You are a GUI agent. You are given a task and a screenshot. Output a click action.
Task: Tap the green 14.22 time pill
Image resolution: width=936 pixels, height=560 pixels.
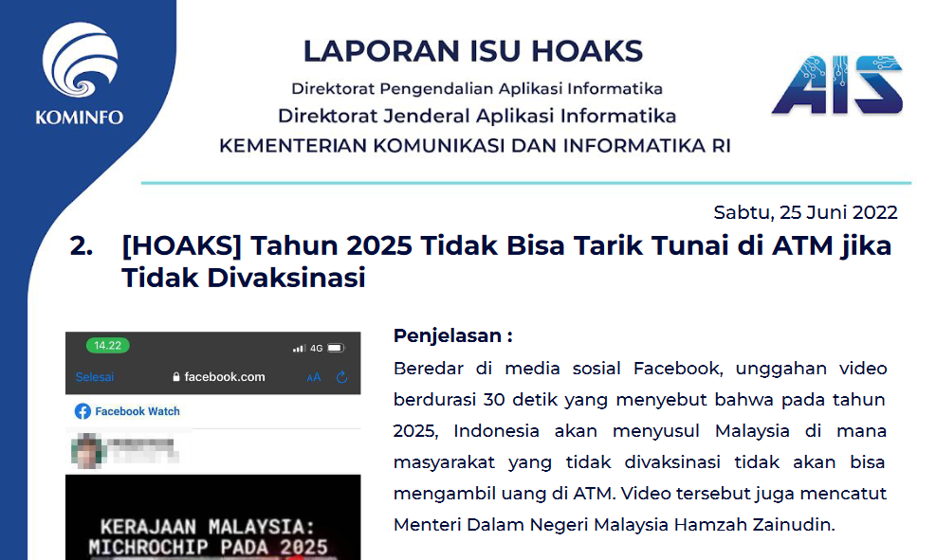pos(107,345)
